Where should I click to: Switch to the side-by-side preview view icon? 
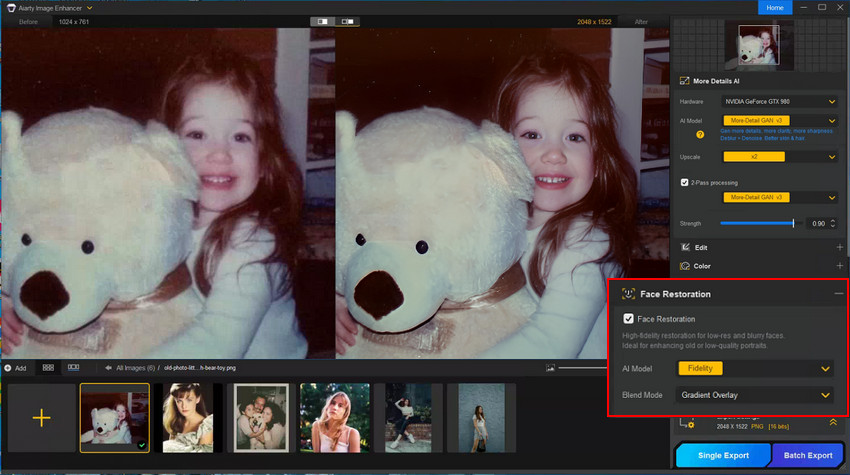click(x=347, y=22)
